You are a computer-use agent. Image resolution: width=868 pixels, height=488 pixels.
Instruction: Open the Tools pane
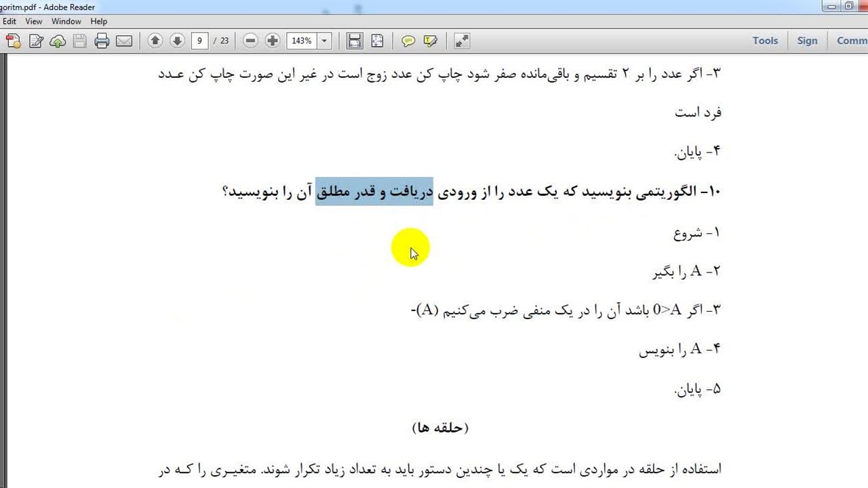pyautogui.click(x=765, y=41)
